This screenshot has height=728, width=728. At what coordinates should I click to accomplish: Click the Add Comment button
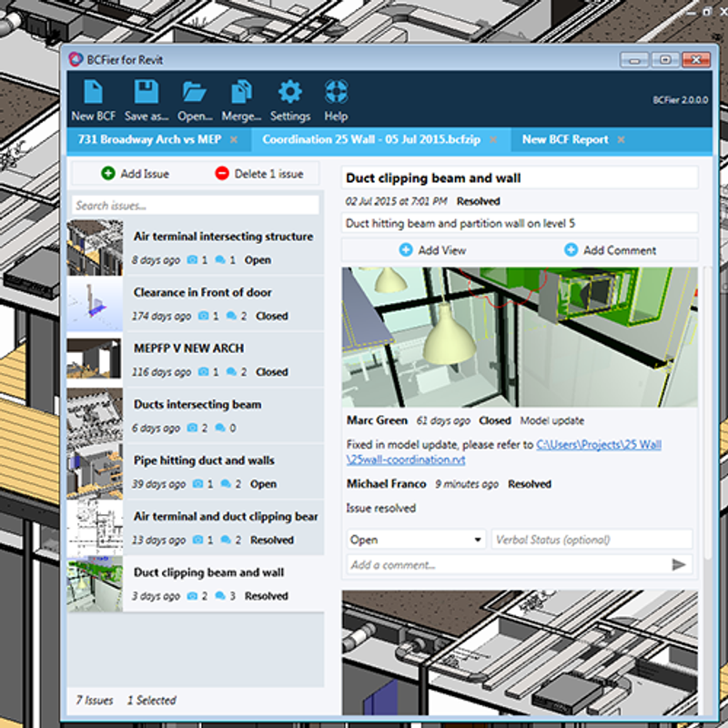pos(610,249)
